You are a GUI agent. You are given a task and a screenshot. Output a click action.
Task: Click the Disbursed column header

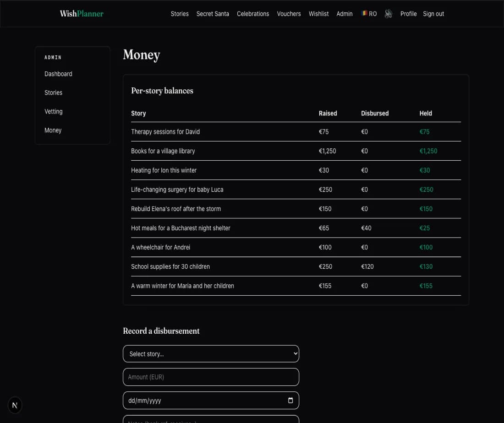375,114
